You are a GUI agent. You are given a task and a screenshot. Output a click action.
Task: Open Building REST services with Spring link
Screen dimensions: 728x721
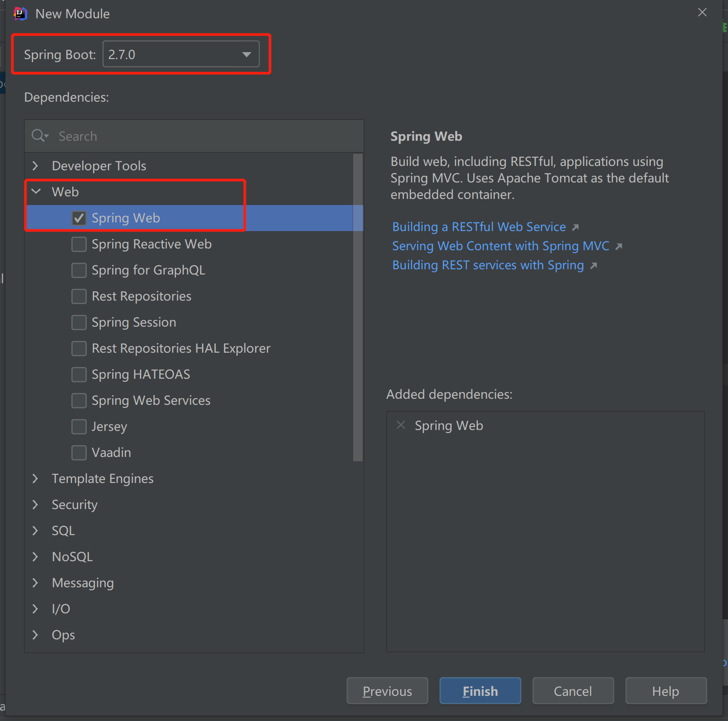488,265
